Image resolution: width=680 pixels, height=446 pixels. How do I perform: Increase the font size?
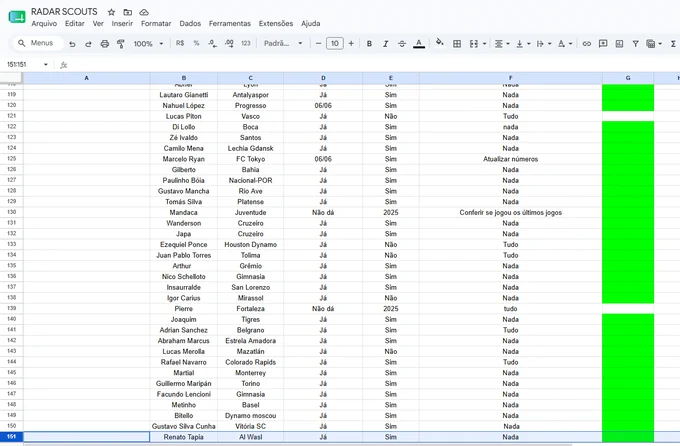click(351, 43)
